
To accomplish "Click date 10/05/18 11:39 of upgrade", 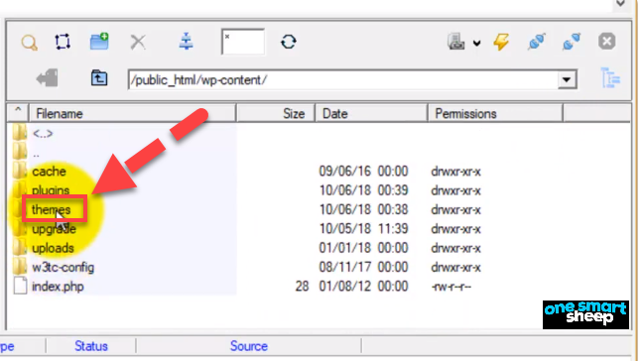I will [363, 229].
